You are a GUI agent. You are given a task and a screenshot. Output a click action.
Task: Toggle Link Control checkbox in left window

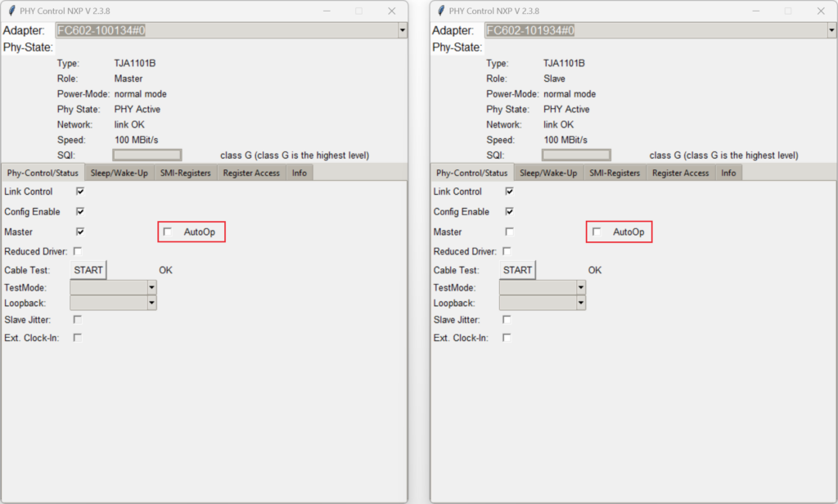tap(80, 191)
